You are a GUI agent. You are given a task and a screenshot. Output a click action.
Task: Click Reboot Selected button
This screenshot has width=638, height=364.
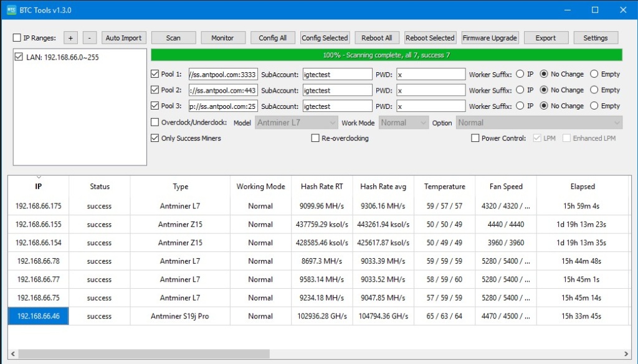pyautogui.click(x=430, y=38)
